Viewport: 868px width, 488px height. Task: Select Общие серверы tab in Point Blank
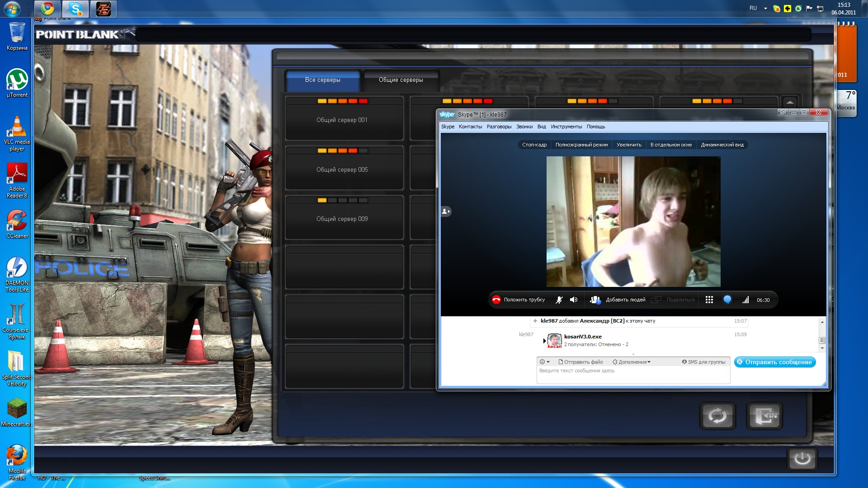point(401,80)
